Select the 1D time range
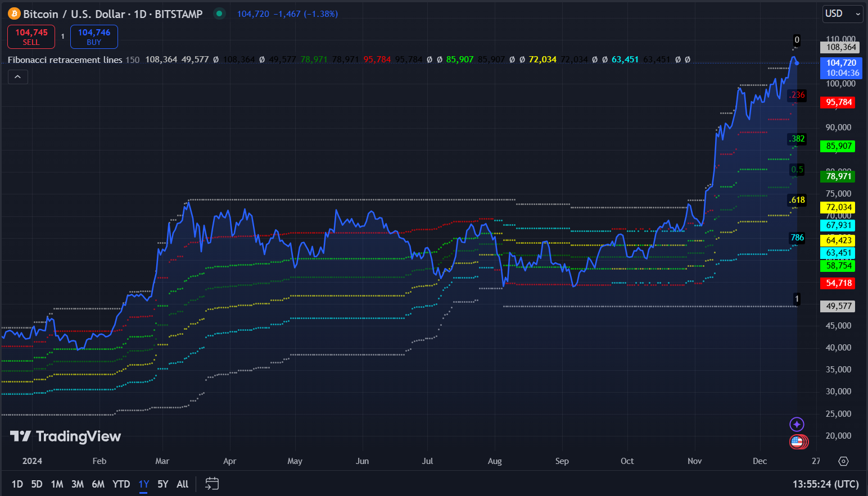 (x=17, y=484)
